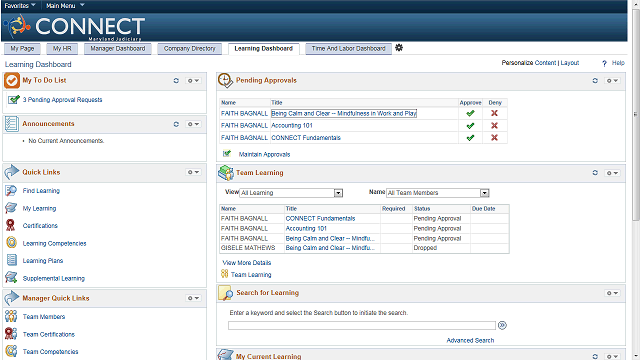This screenshot has width=640, height=360.
Task: Open the Maintain Approvals link
Action: [x=264, y=154]
